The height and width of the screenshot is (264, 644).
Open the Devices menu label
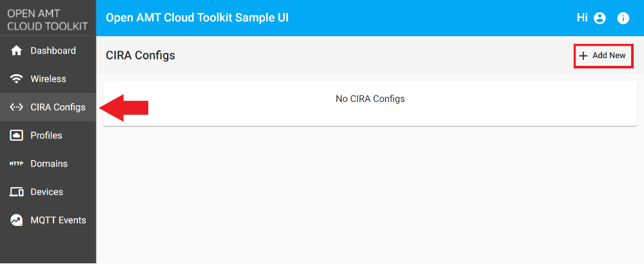click(47, 192)
